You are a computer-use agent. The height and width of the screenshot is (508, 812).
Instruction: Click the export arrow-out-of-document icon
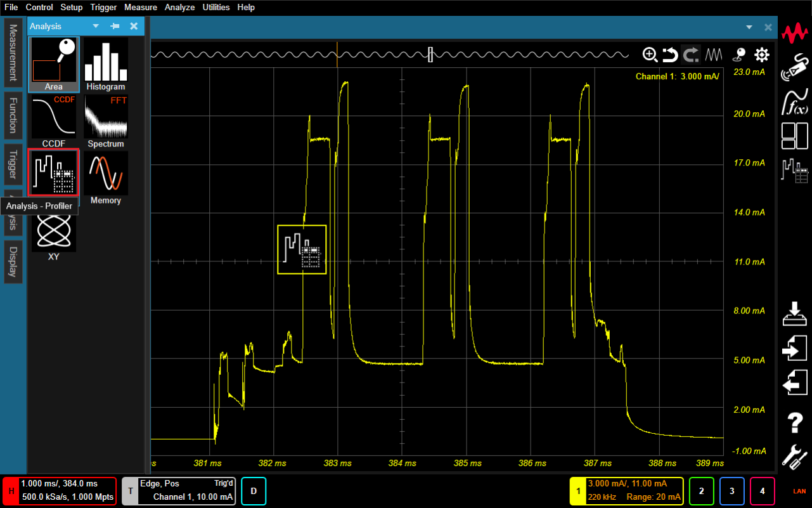[795, 384]
